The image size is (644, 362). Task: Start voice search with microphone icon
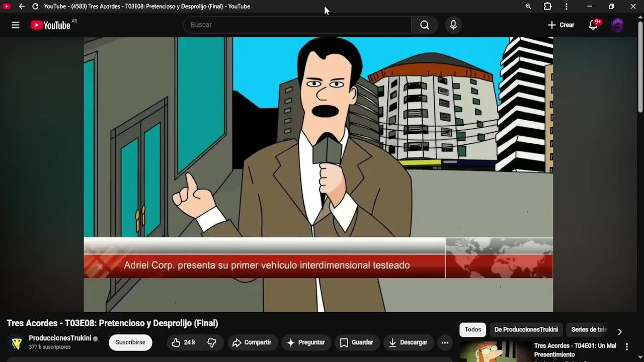(x=453, y=25)
